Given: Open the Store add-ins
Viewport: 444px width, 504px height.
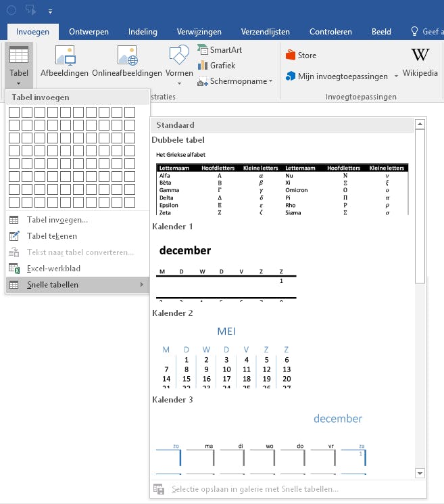Looking at the screenshot, I should coord(301,55).
